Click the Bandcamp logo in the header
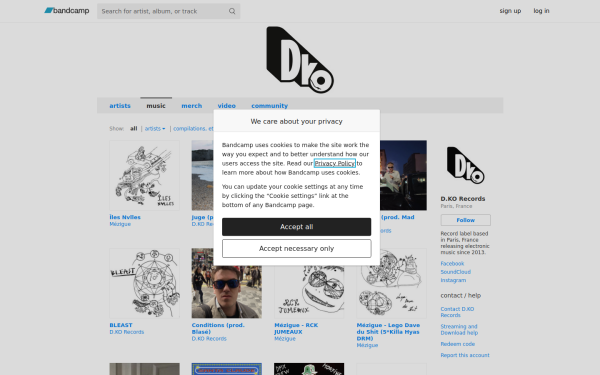Screen dimensions: 600x375 67,11
